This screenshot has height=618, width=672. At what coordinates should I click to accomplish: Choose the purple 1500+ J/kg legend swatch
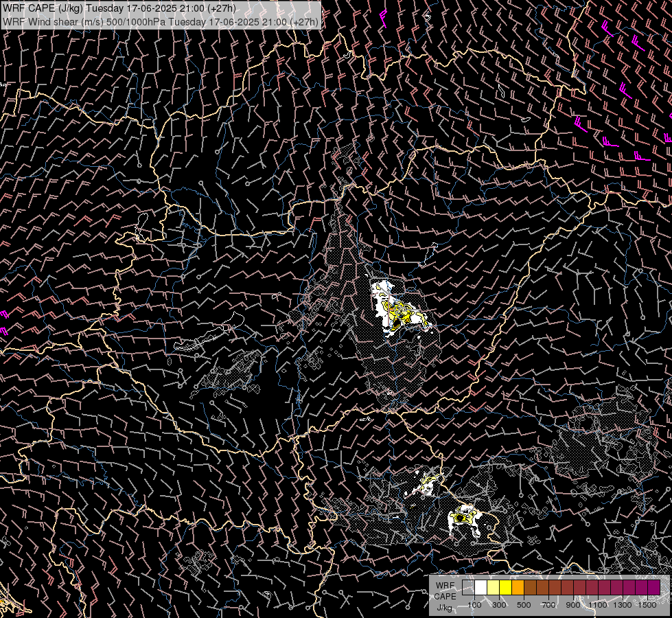[x=653, y=588]
